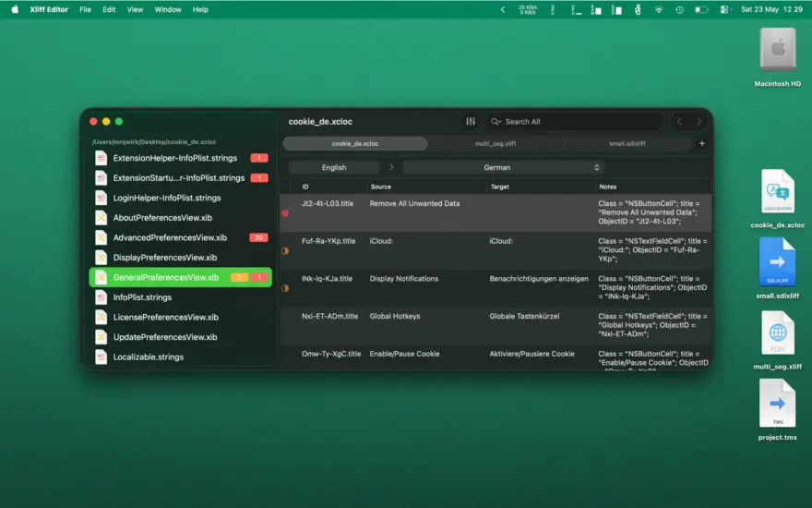Click the Search All field
Screen dimensions: 812x508
click(x=575, y=121)
